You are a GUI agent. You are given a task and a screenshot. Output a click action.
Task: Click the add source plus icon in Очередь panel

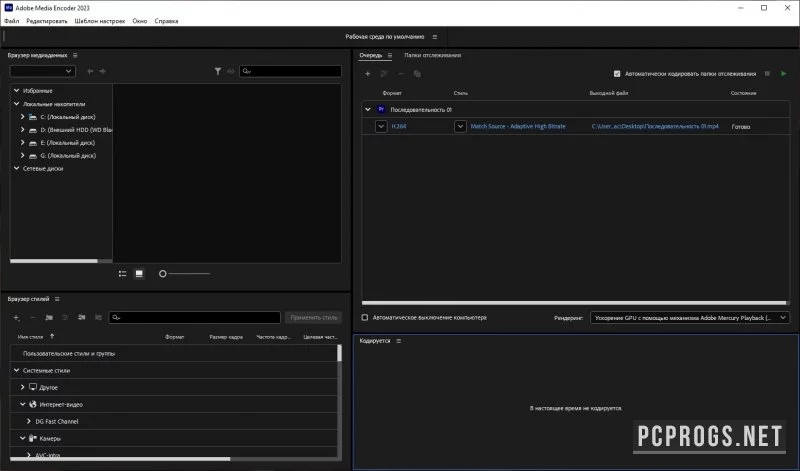367,74
